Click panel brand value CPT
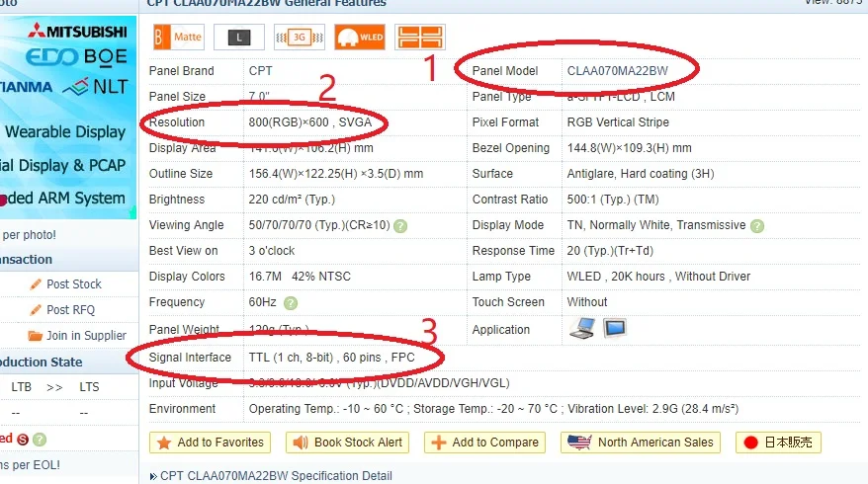868x484 pixels. [260, 71]
